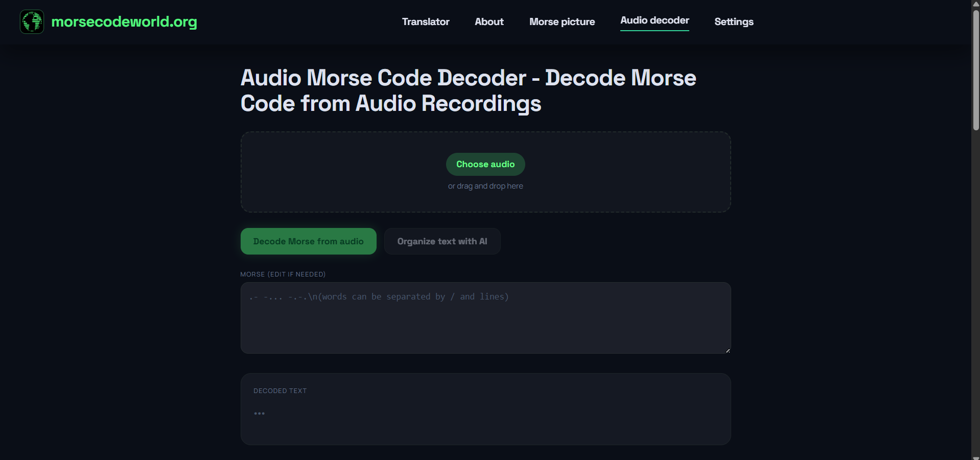Click the Choose audio button

[x=485, y=164]
